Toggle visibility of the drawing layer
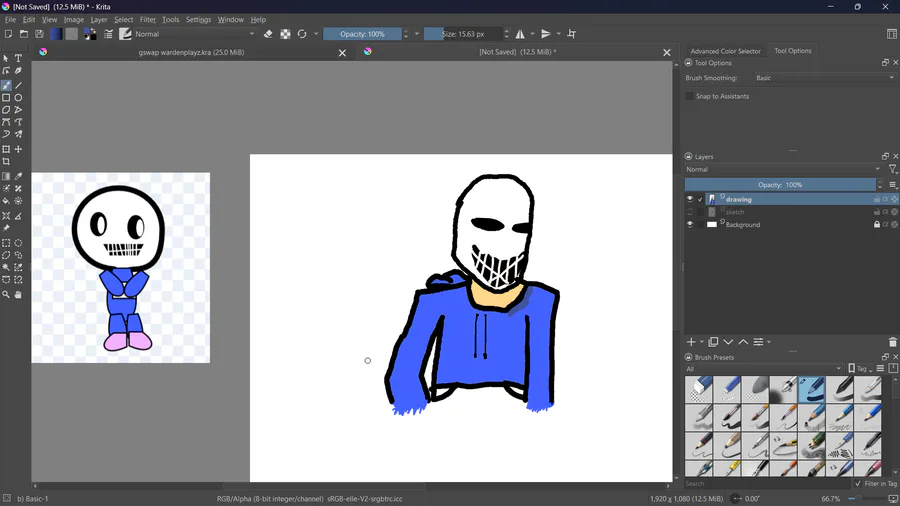The width and height of the screenshot is (900, 506). (690, 199)
